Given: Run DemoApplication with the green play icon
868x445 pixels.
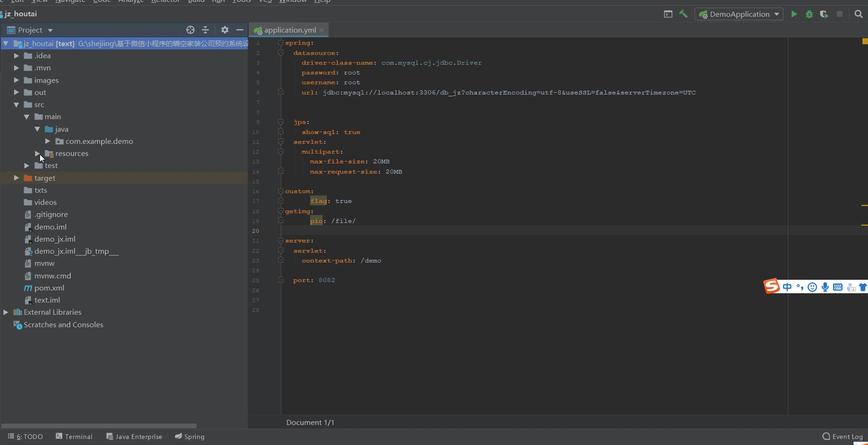Looking at the screenshot, I should pos(794,14).
